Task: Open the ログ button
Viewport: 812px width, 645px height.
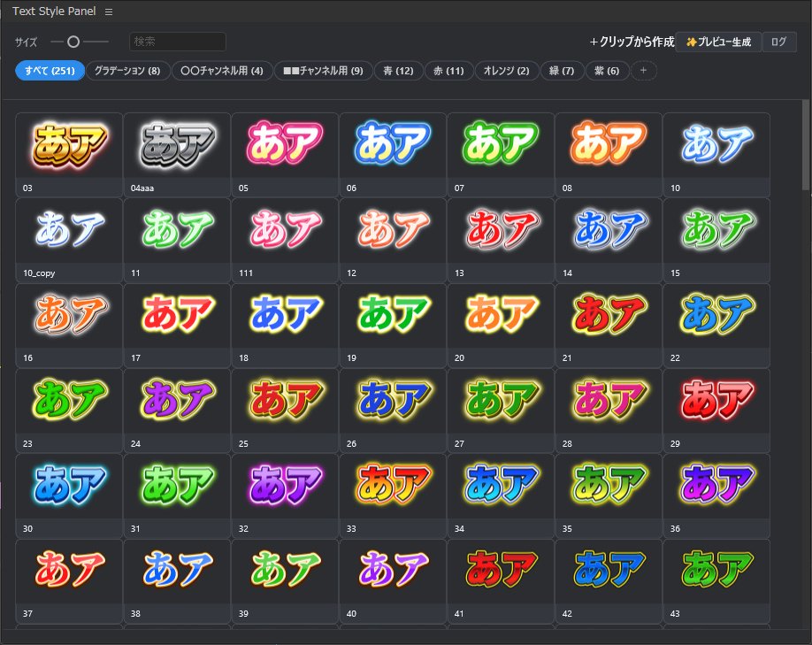Action: (778, 42)
